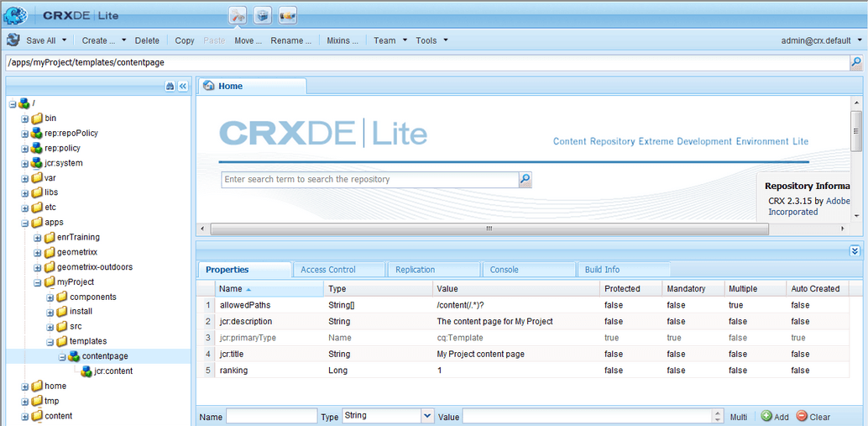Click the jcr:system node icon

pos(37,163)
